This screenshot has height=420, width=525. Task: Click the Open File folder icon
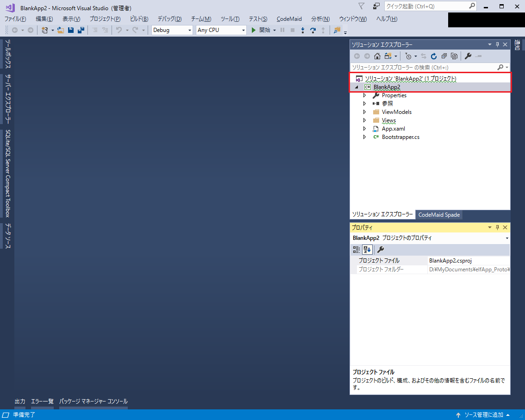click(x=61, y=30)
